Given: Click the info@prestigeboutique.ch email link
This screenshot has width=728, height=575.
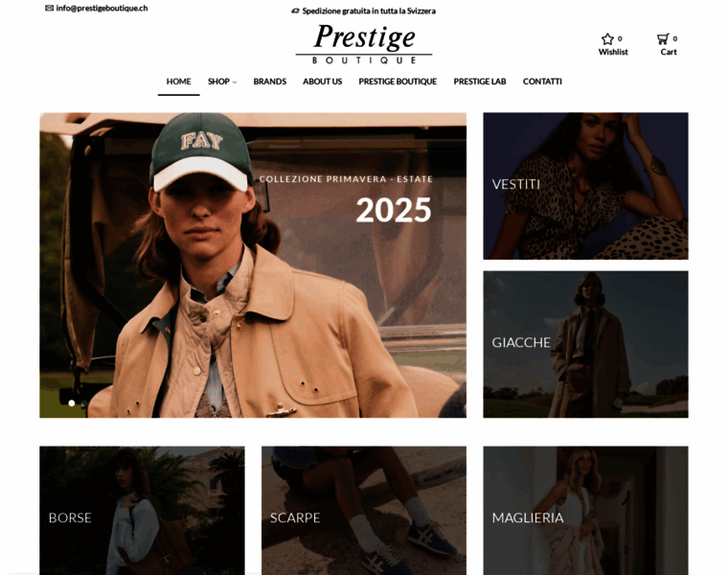Looking at the screenshot, I should point(102,8).
